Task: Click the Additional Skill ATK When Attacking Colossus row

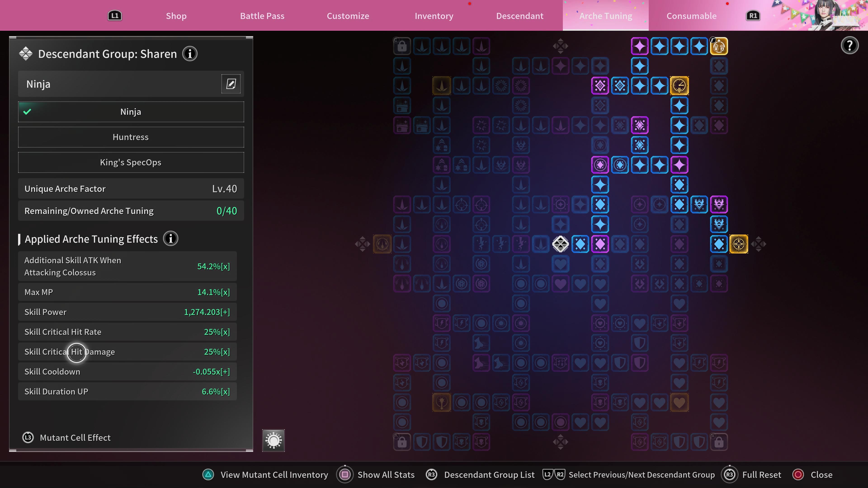Action: pos(127,266)
